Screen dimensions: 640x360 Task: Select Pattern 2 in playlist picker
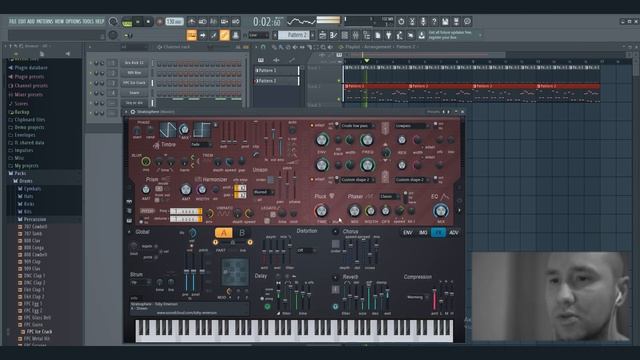pos(276,81)
